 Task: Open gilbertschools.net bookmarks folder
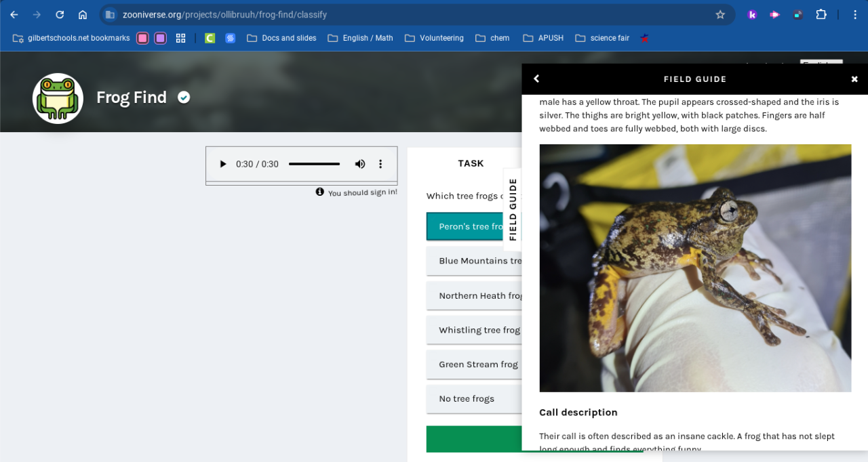71,38
